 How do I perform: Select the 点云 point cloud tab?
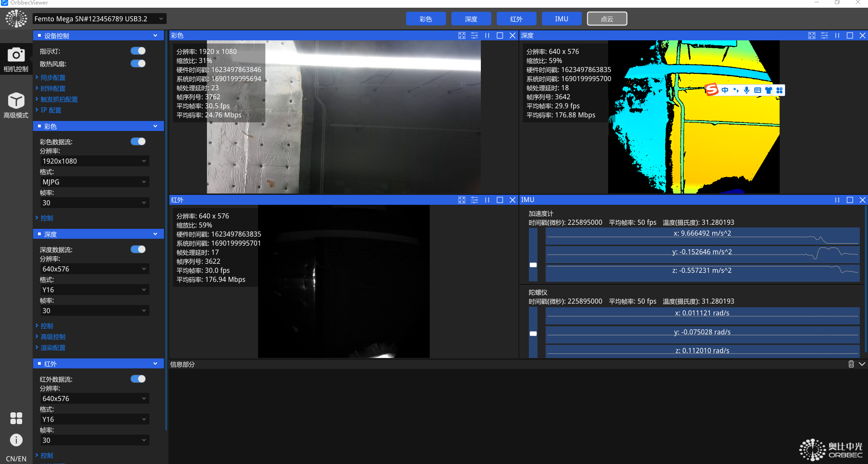607,19
